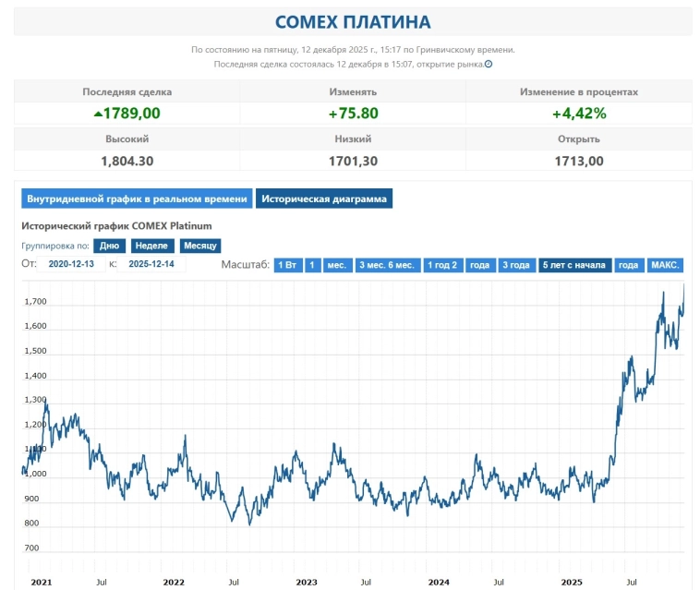This screenshot has width=700, height=590.
Task: Select the '5 лет с начала' scale
Action: (574, 265)
